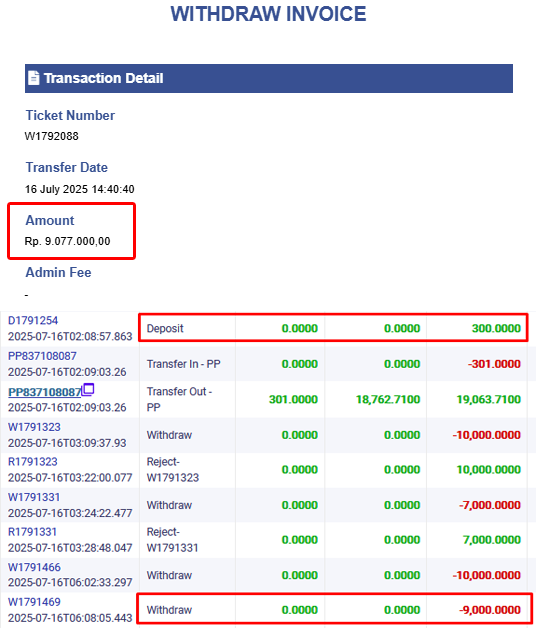The image size is (536, 628).
Task: Click the timestamp 2025-07-16T03:28:48.047
Action: (x=70, y=548)
